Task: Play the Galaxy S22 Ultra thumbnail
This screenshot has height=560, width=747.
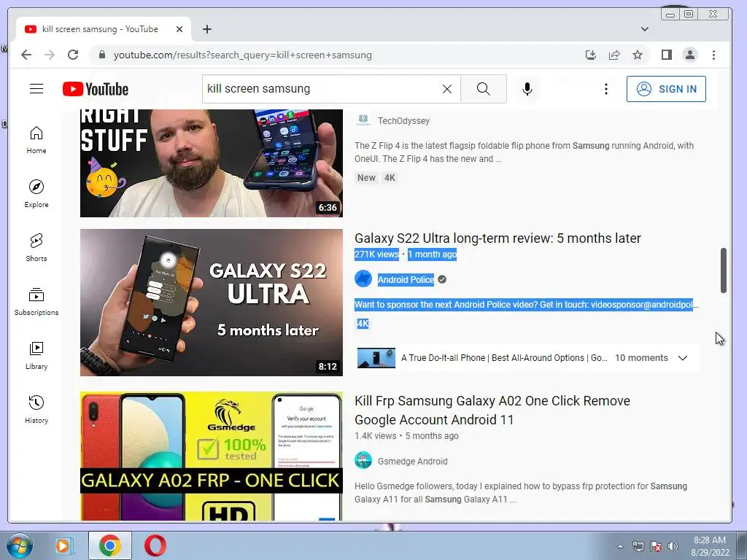Action: click(x=212, y=303)
